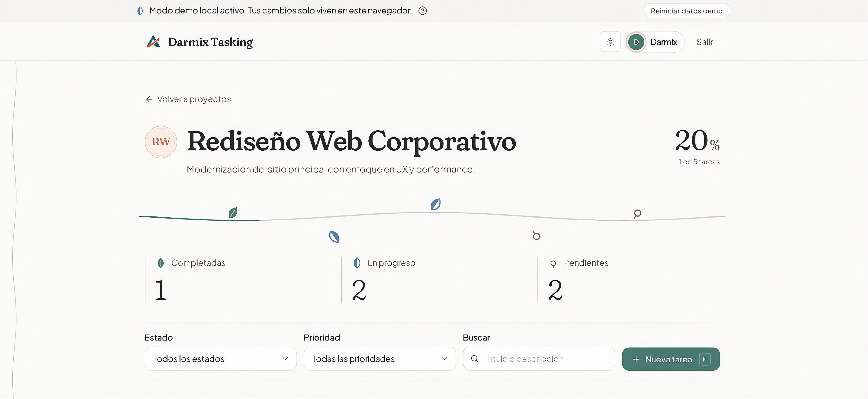868x399 pixels.
Task: Select the lower blue leaf below the timeline
Action: [334, 237]
